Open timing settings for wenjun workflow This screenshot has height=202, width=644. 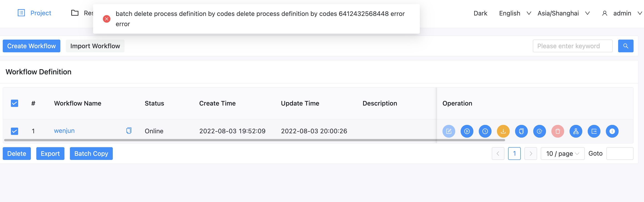click(485, 131)
